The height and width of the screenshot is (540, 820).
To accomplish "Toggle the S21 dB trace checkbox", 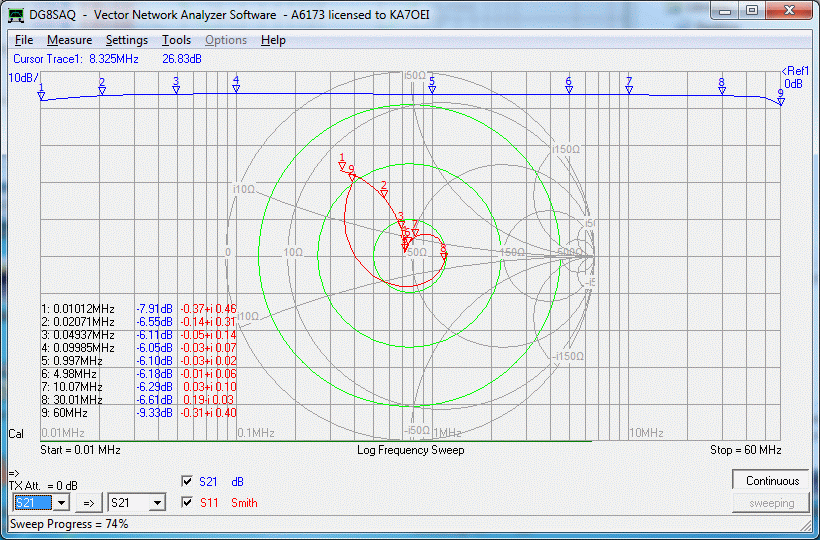I will (187, 481).
